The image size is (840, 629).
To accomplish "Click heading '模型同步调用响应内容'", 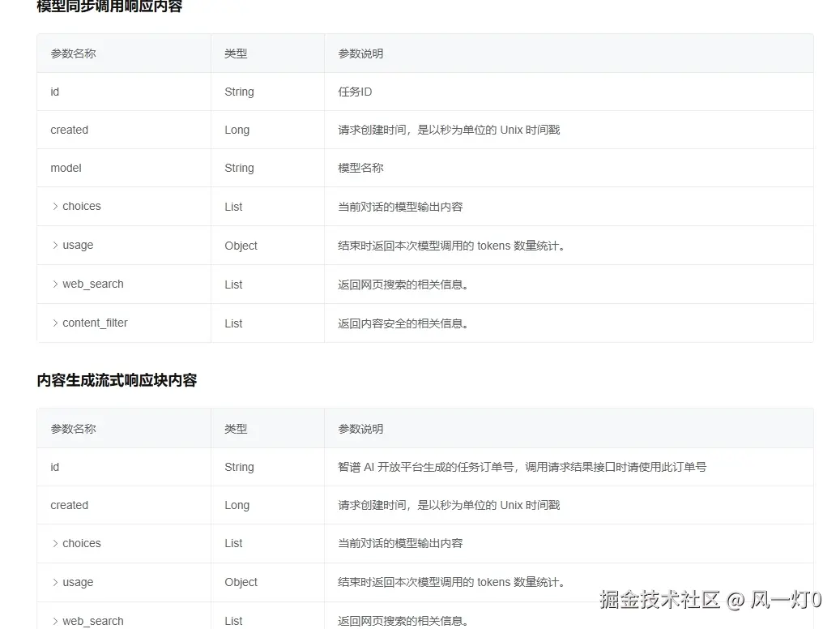I will tap(109, 6).
